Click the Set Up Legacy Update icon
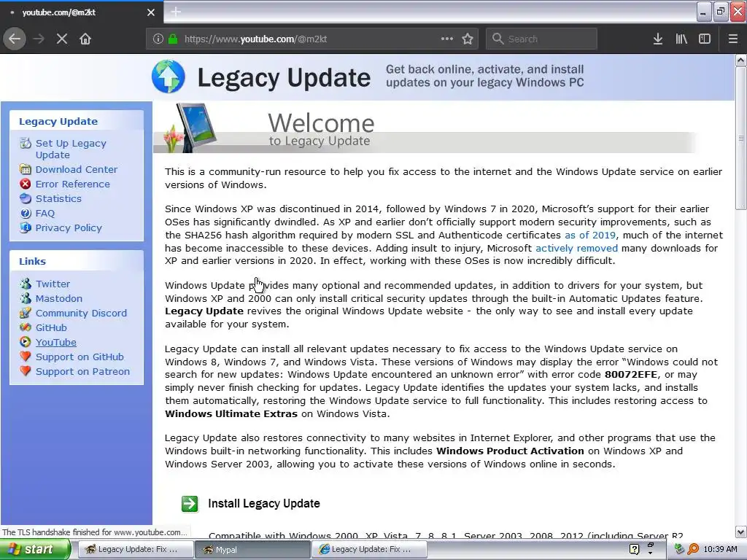 (x=26, y=144)
